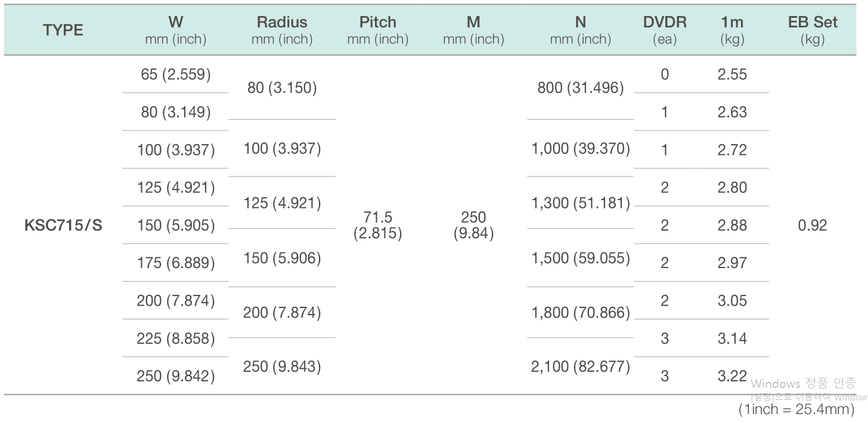Click the W width column header

175,30
